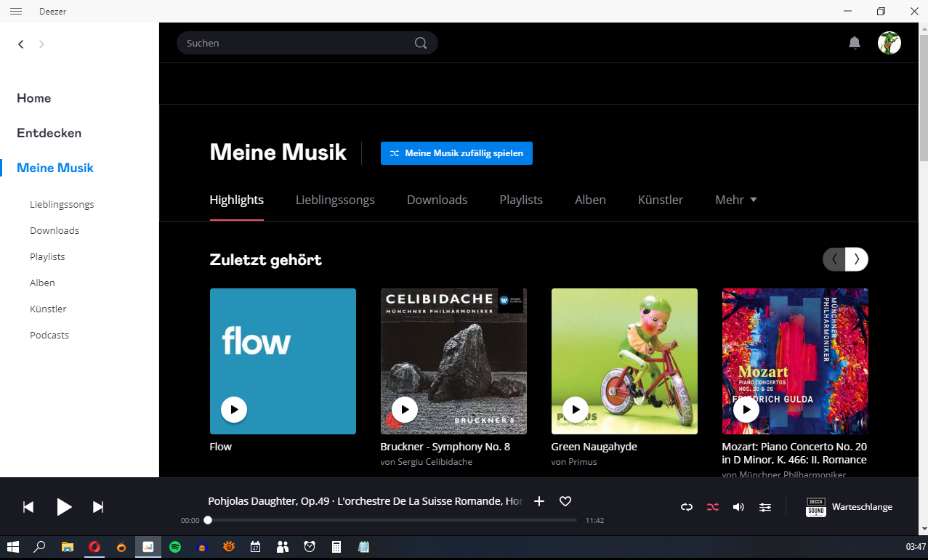
Task: Open File Explorer from taskbar
Action: 67,547
